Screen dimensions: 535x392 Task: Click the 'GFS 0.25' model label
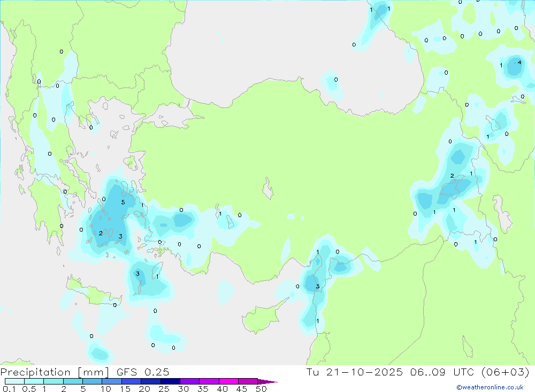(143, 372)
